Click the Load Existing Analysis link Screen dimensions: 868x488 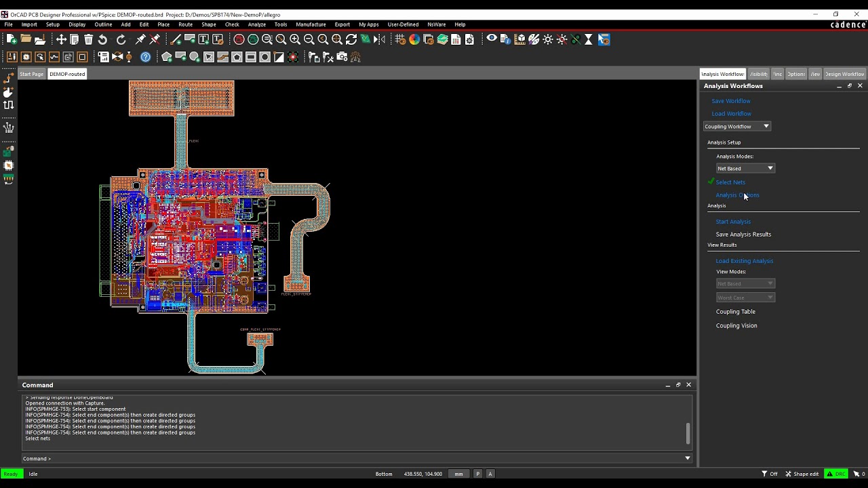(x=745, y=261)
